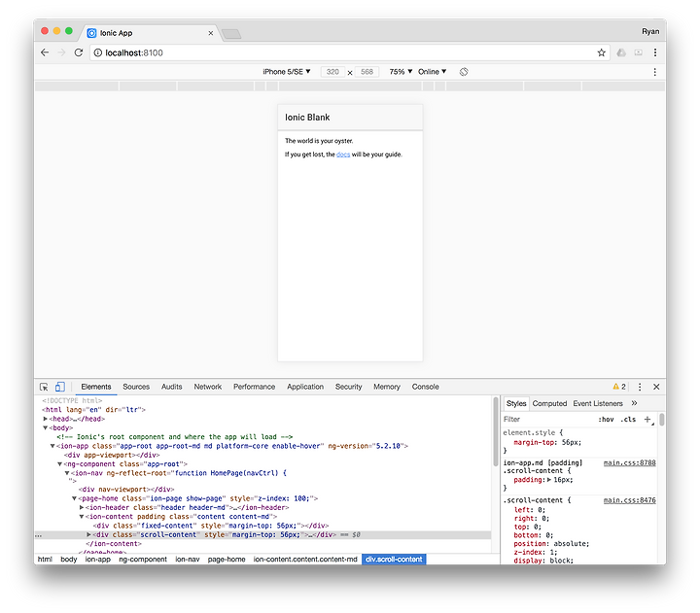This screenshot has height=613, width=700.
Task: Click the Ryan profile button
Action: click(650, 31)
